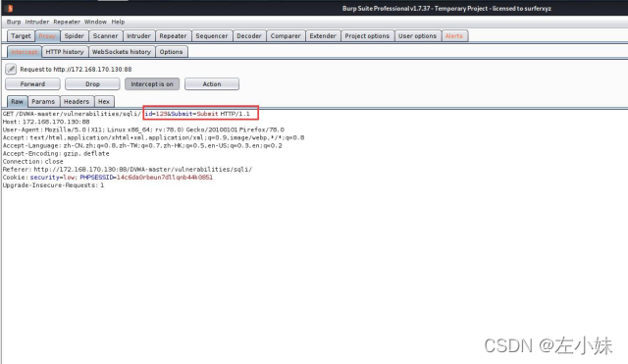The image size is (628, 364).
Task: Click the Connection: close line
Action: pos(32,162)
